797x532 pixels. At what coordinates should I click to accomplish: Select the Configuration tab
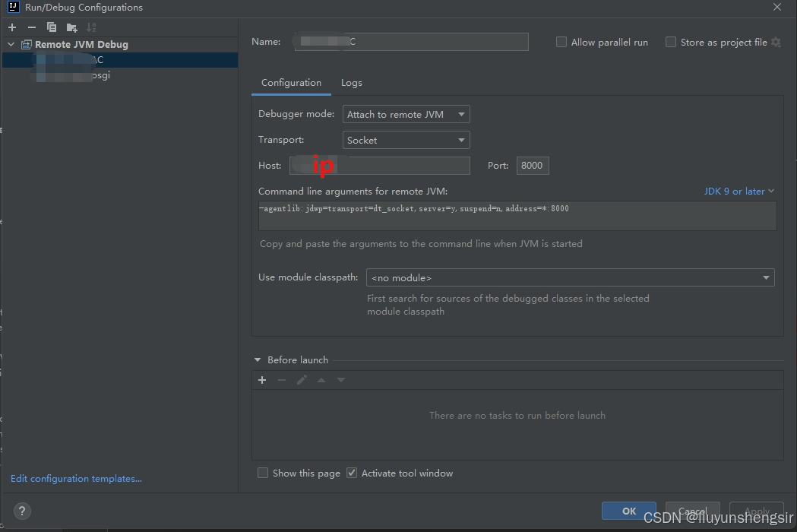click(x=291, y=83)
